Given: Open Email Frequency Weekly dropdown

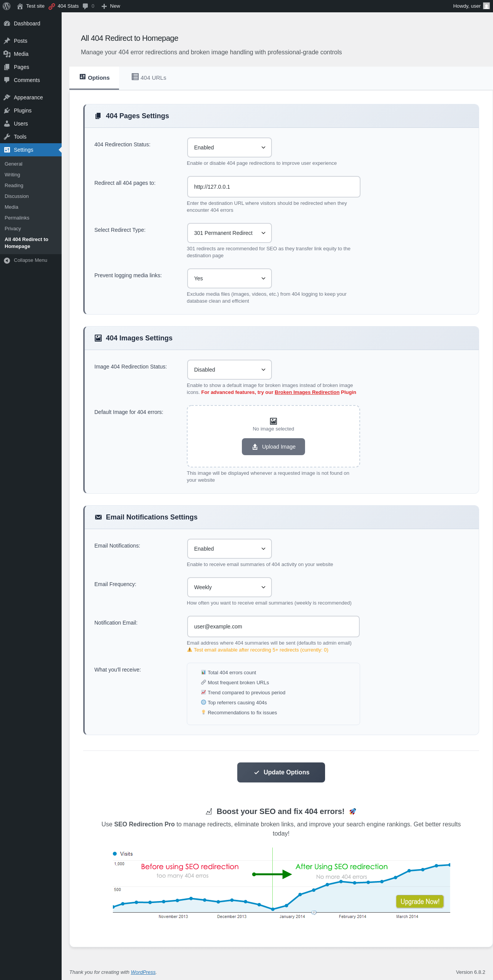Looking at the screenshot, I should click(x=230, y=587).
